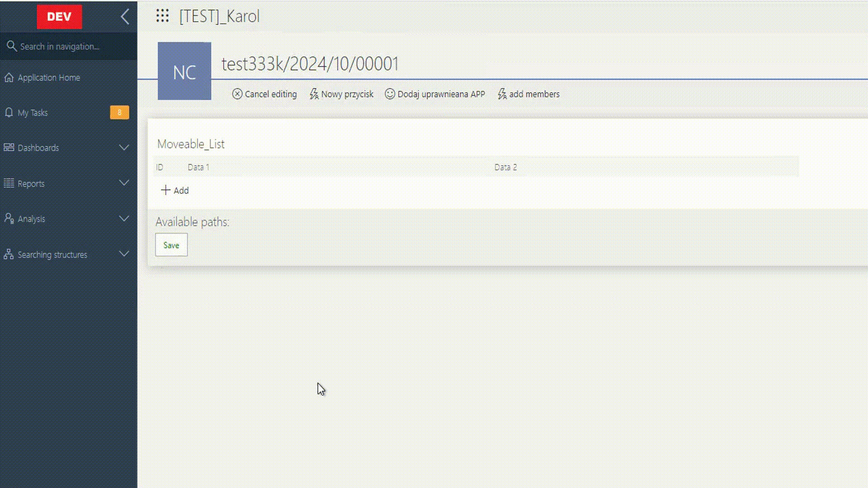Click the navigation collapse arrow icon
Viewport: 868px width, 488px height.
(x=124, y=16)
